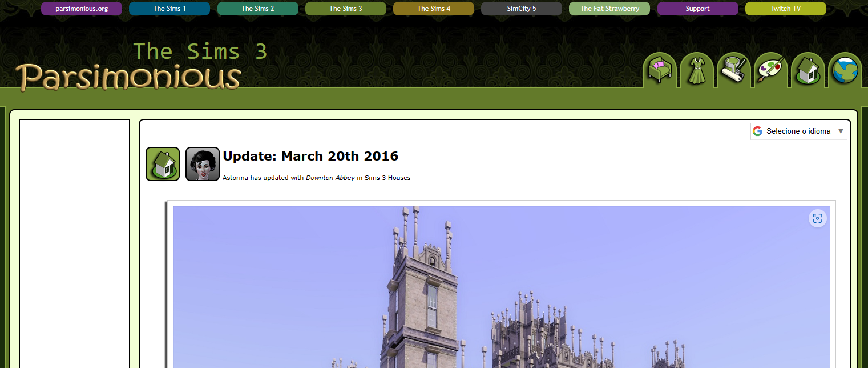Open the furniture armchair category icon
868x368 pixels.
[660, 70]
